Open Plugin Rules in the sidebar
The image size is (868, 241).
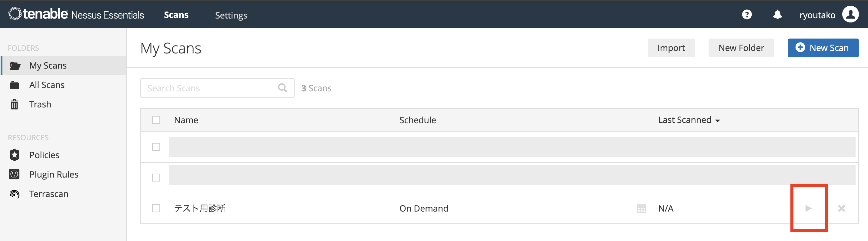[x=54, y=175]
